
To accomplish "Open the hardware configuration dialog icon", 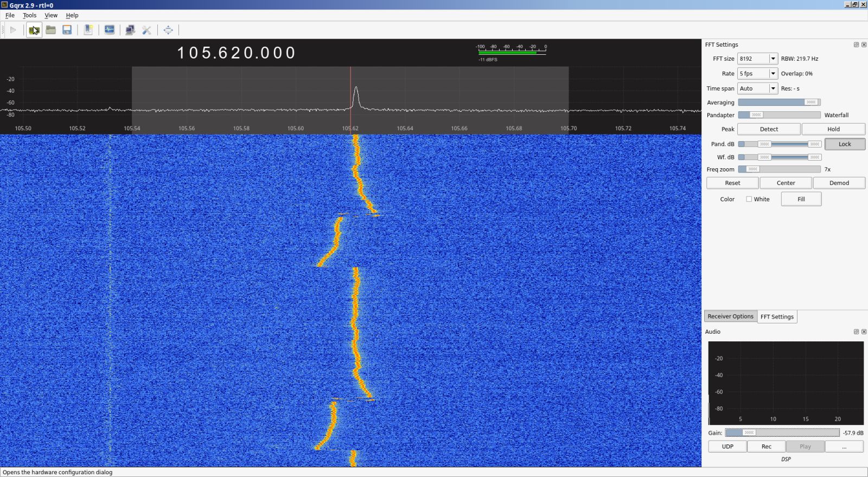I will coord(34,30).
